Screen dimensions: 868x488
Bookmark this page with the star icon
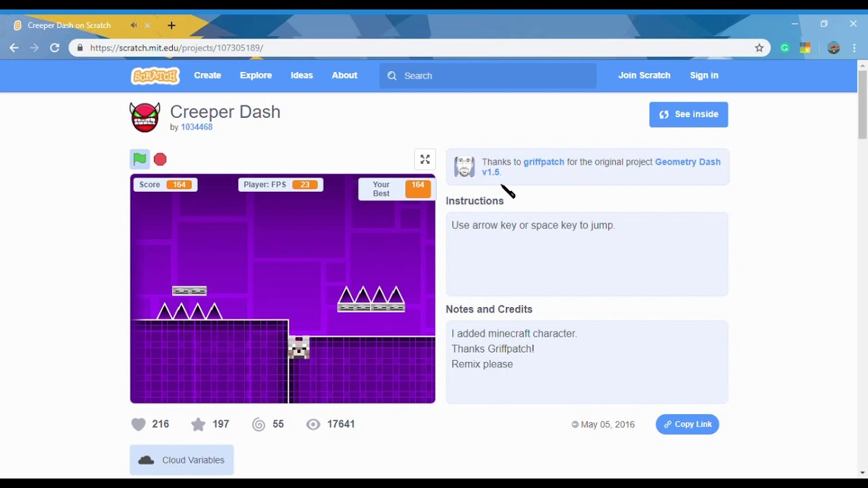pyautogui.click(x=759, y=48)
